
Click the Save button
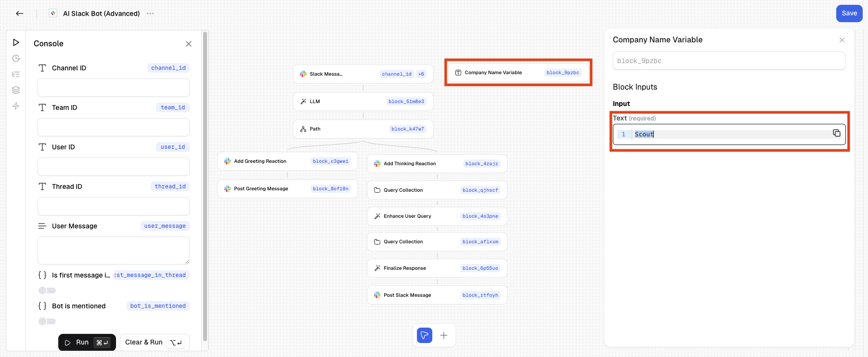tap(849, 13)
